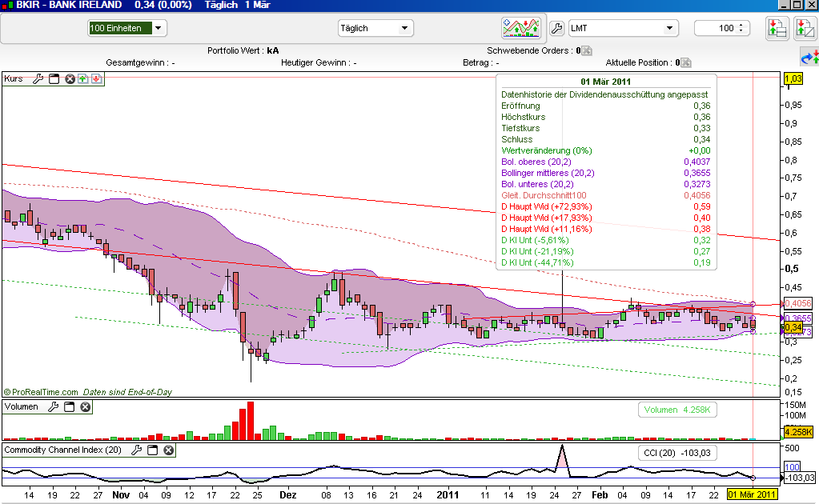Click the 2011 label on time axis

click(448, 494)
